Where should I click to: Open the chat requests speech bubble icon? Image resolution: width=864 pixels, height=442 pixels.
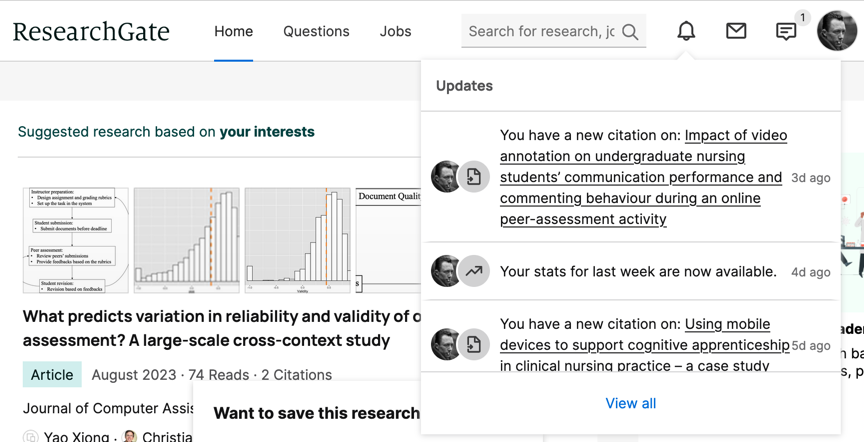[786, 31]
